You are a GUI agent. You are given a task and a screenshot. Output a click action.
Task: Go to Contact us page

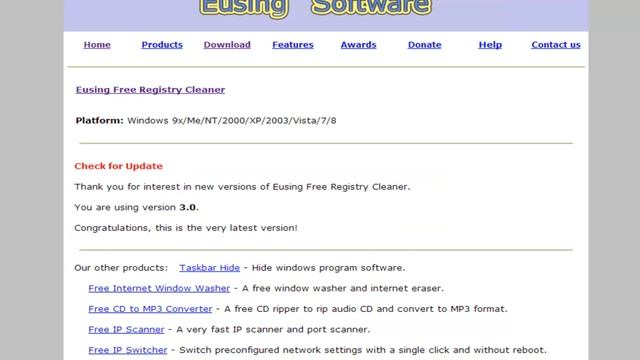tap(556, 45)
